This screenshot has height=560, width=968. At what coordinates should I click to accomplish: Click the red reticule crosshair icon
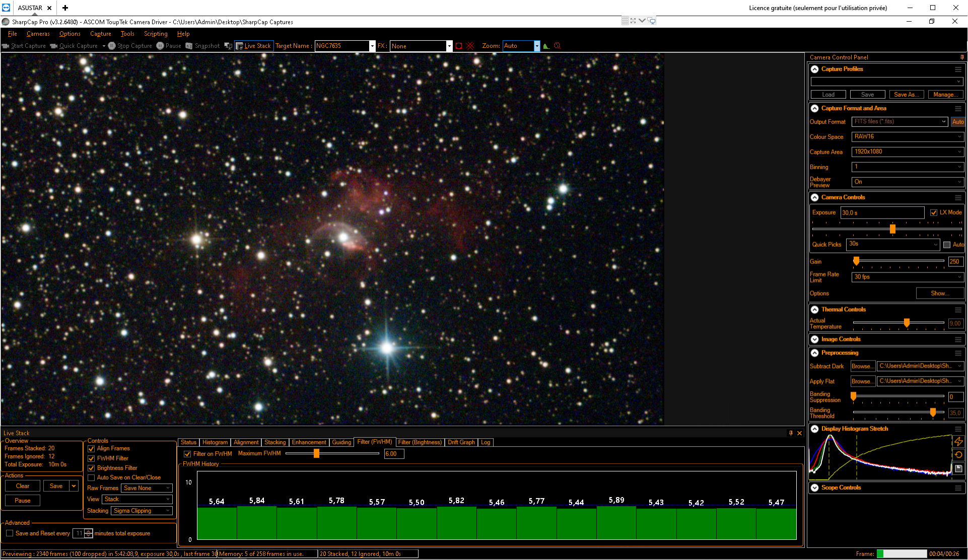470,46
